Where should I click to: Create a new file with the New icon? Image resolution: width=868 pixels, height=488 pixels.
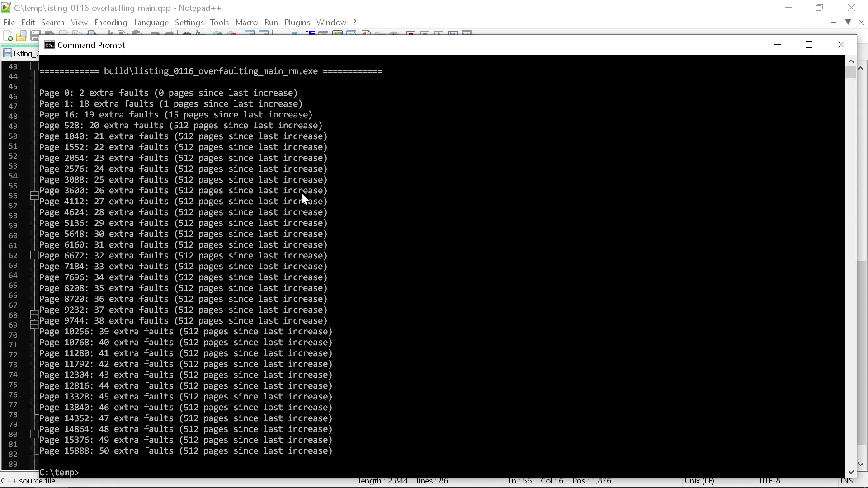(x=8, y=35)
